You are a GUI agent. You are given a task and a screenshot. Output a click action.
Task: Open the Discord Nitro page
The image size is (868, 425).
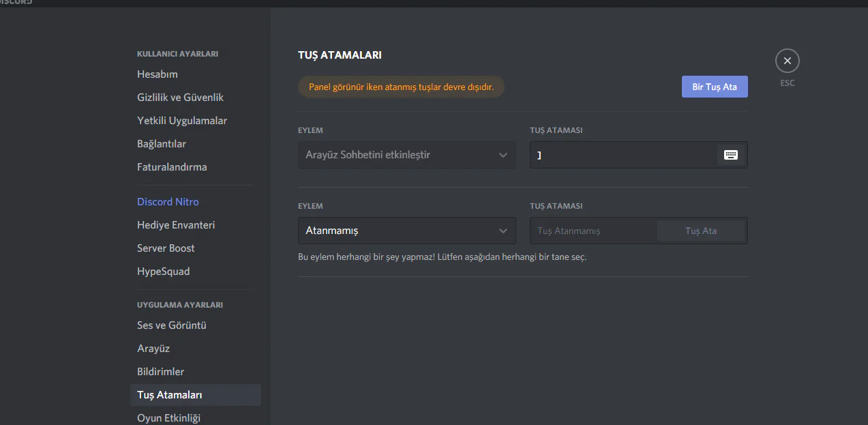click(x=168, y=202)
